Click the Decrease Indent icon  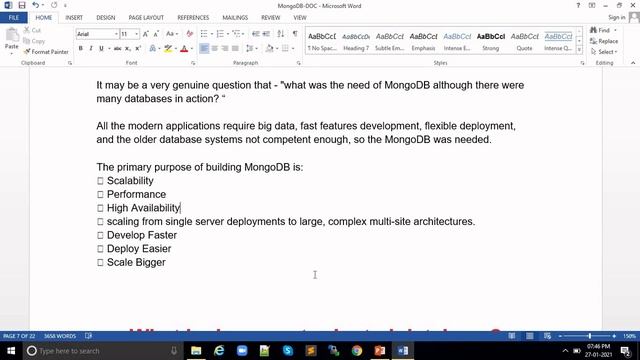click(x=256, y=34)
